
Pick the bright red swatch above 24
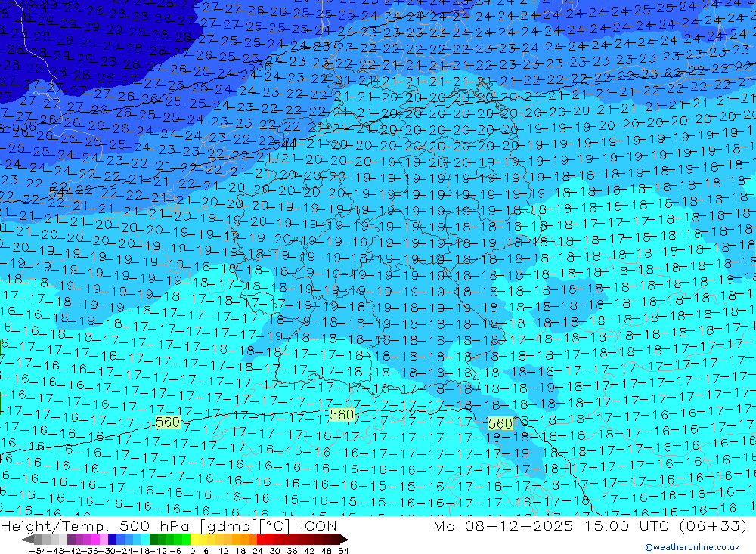pyautogui.click(x=261, y=539)
